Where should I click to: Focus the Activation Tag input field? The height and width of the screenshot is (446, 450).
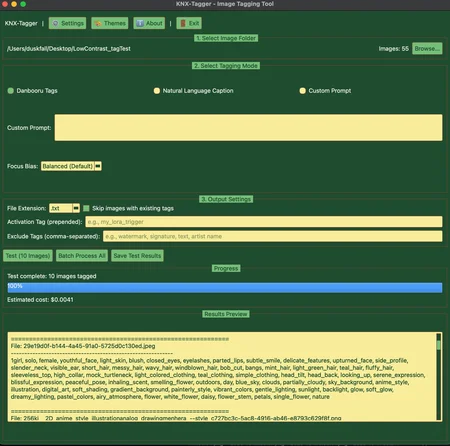click(264, 222)
